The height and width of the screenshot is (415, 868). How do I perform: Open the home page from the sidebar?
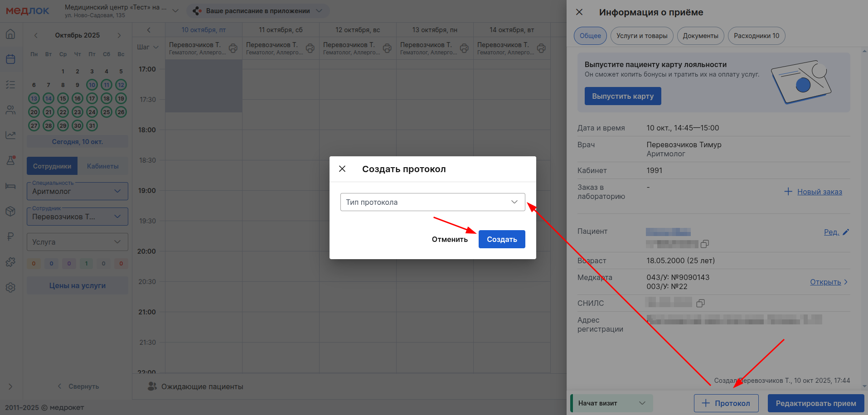click(10, 34)
